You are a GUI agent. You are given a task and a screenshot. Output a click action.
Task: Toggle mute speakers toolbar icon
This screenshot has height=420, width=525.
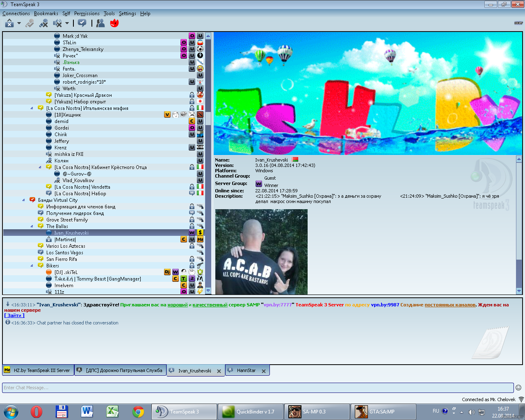(x=57, y=23)
